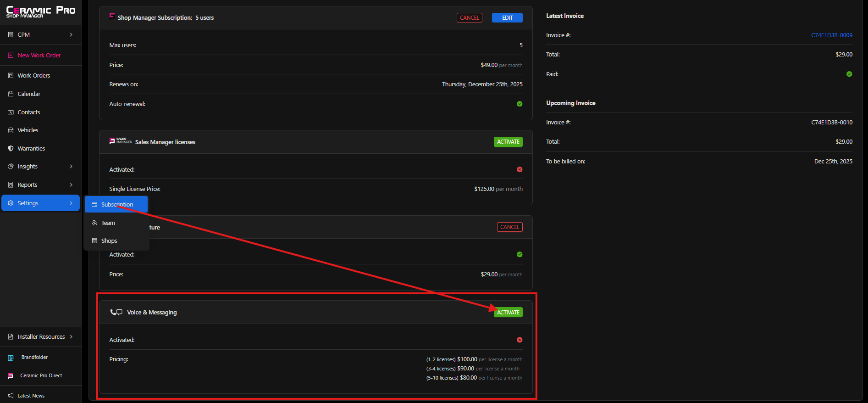Viewport: 868px width, 403px height.
Task: Expand the Insights menu chevron
Action: click(x=71, y=167)
